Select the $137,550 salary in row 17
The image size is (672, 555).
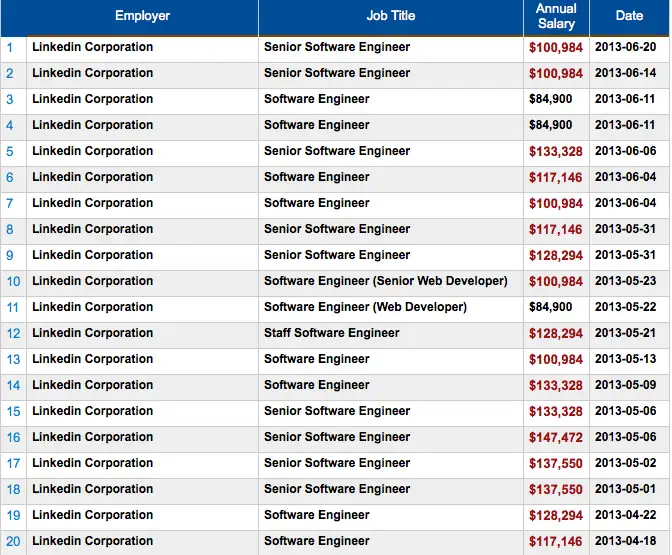click(556, 464)
